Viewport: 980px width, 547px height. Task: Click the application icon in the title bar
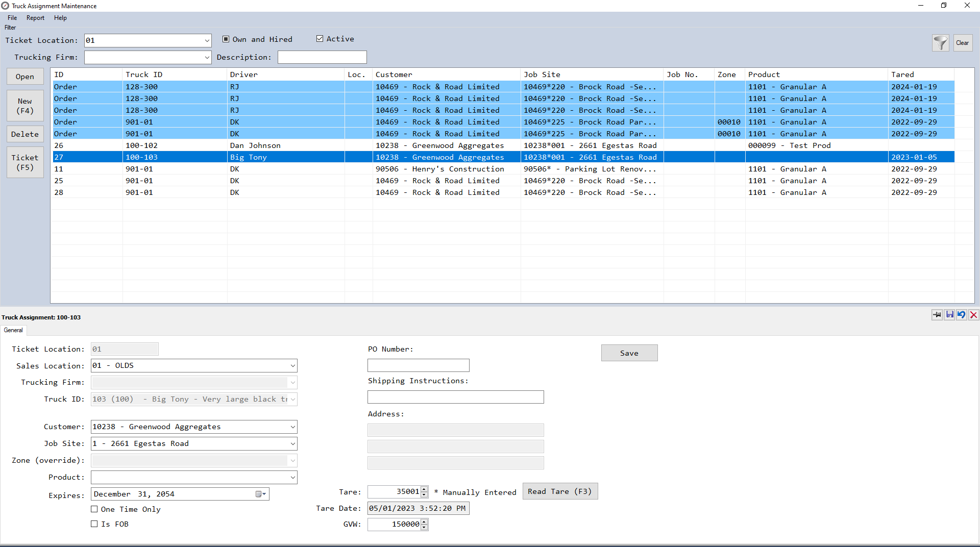[x=5, y=6]
